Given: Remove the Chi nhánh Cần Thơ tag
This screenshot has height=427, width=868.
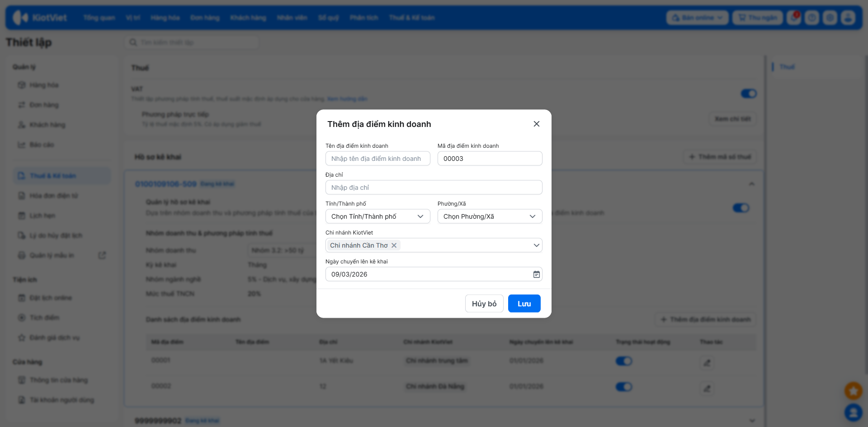Looking at the screenshot, I should 394,245.
